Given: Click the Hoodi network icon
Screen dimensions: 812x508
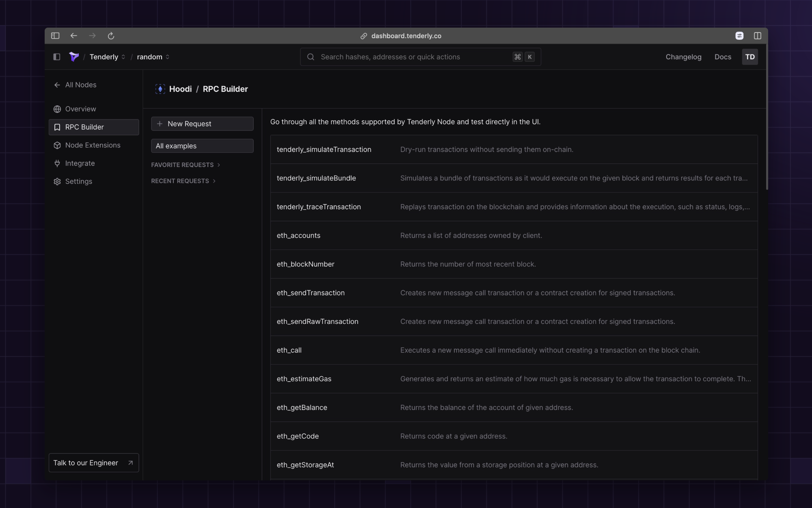Looking at the screenshot, I should tap(160, 89).
